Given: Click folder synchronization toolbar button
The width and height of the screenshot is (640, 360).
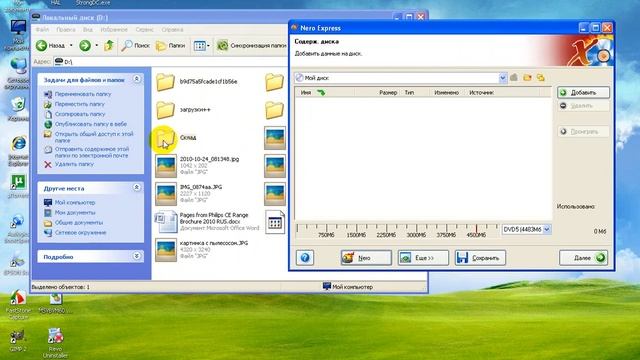Looking at the screenshot, I should (x=251, y=46).
